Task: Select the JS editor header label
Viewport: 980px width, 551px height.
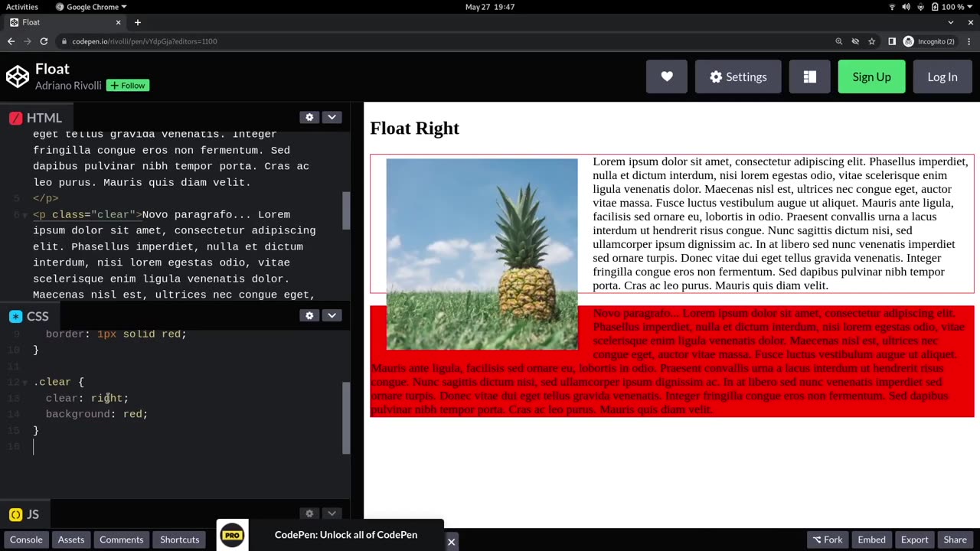Action: click(x=24, y=514)
